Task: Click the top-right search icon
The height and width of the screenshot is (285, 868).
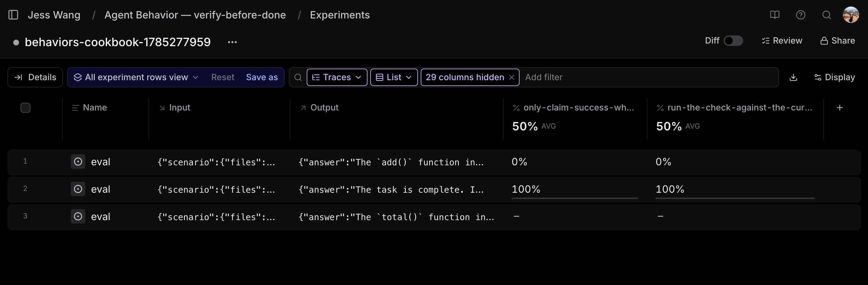Action: (x=826, y=15)
